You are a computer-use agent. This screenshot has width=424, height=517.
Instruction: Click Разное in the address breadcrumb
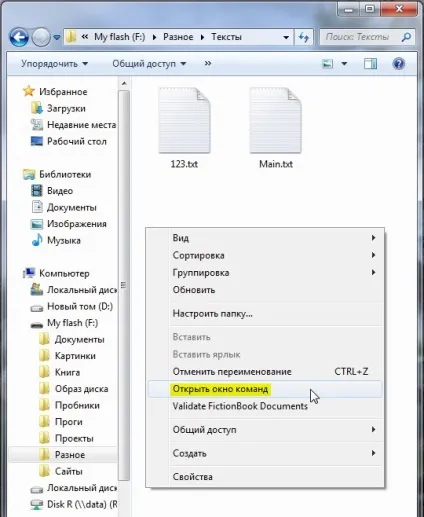coord(178,37)
